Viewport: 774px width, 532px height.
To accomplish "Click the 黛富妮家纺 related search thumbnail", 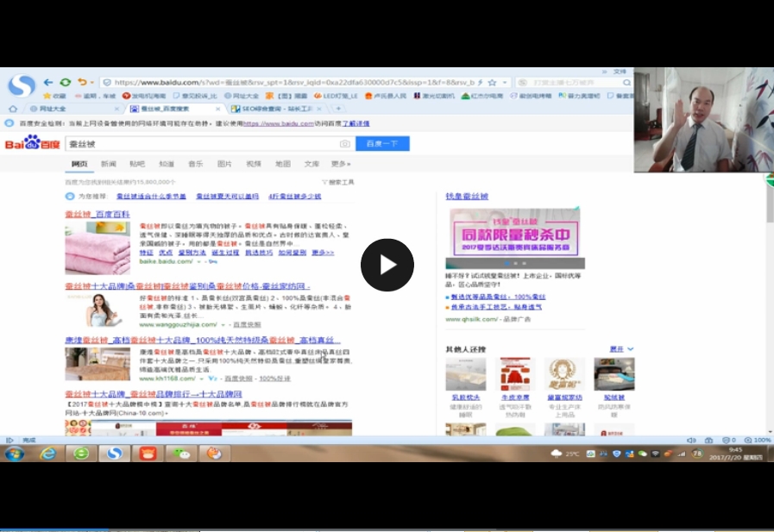I will point(564,374).
